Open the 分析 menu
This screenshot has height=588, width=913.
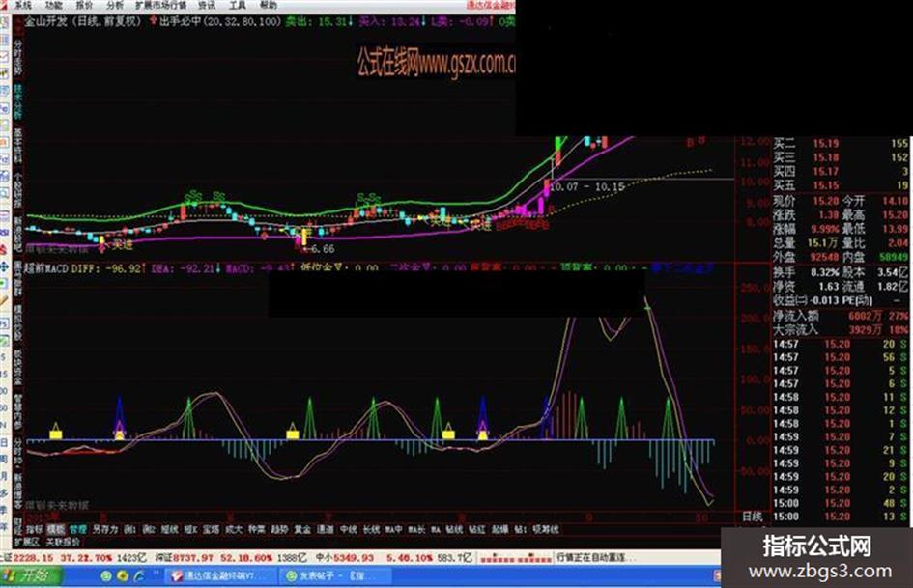tap(115, 5)
